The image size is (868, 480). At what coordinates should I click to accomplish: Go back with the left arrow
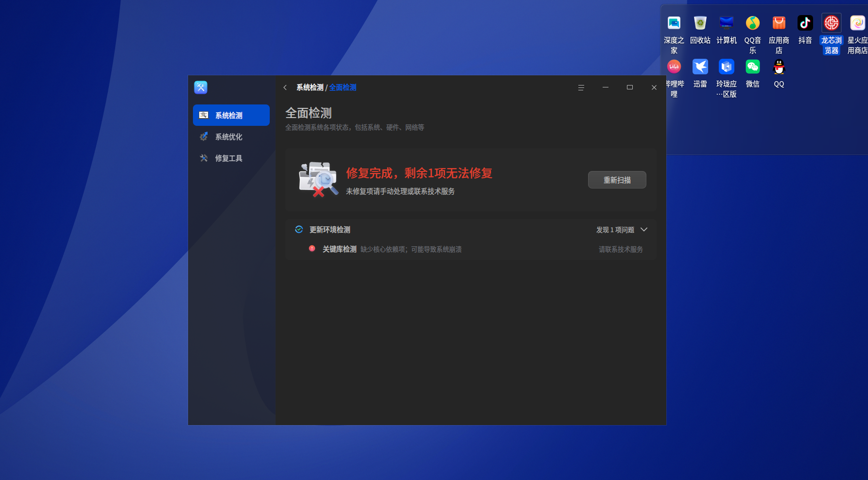(285, 87)
